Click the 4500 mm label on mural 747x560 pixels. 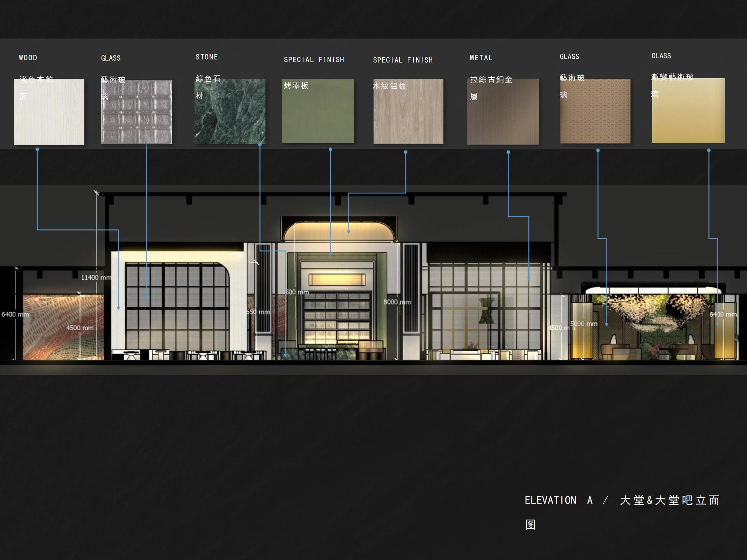tap(80, 328)
